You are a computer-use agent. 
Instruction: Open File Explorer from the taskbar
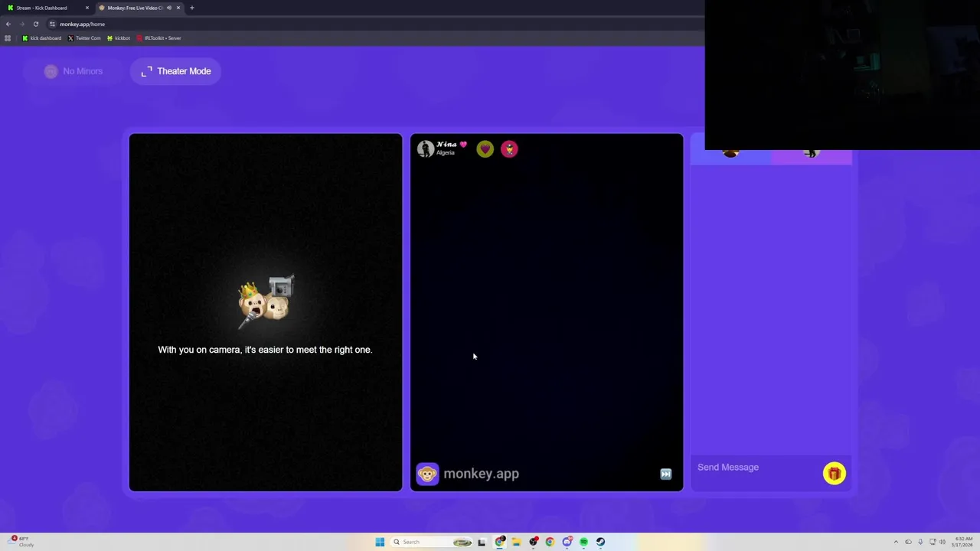pyautogui.click(x=517, y=542)
